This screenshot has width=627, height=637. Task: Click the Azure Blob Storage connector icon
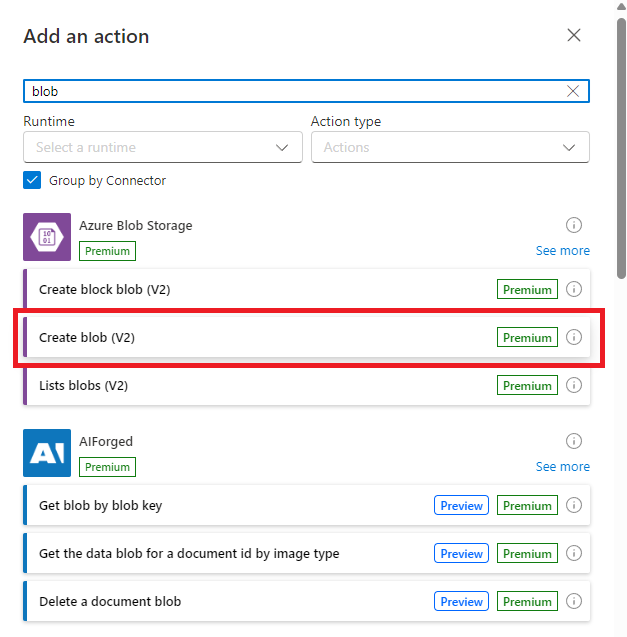(47, 237)
